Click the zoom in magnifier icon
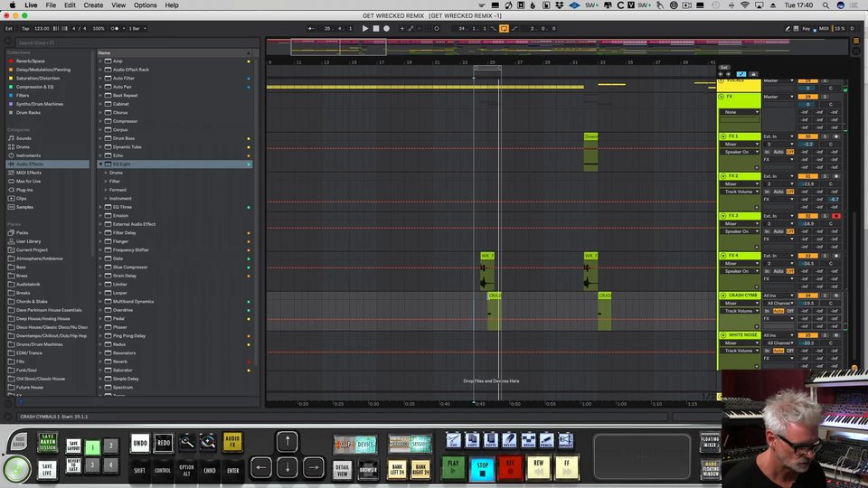This screenshot has height=488, width=868. tap(208, 442)
